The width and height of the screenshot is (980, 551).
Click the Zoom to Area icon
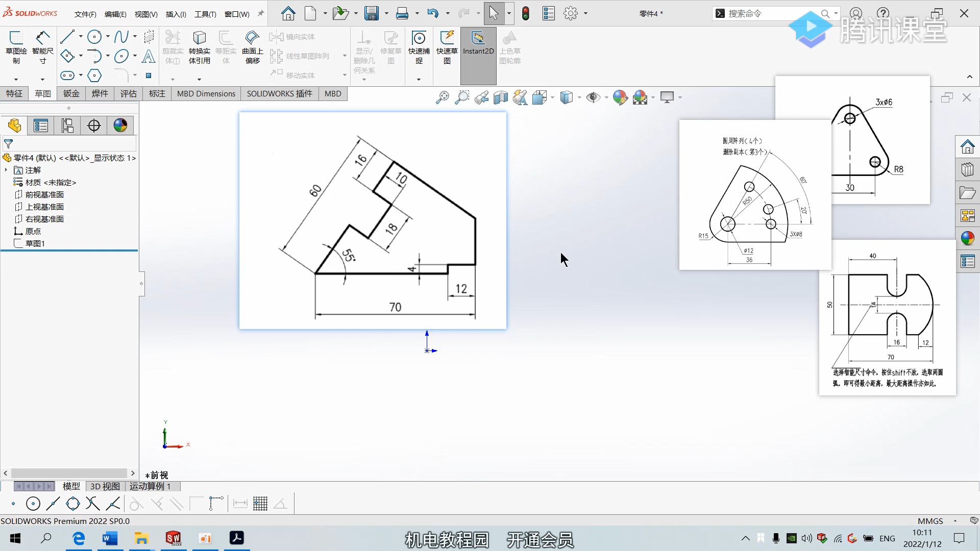click(x=461, y=97)
